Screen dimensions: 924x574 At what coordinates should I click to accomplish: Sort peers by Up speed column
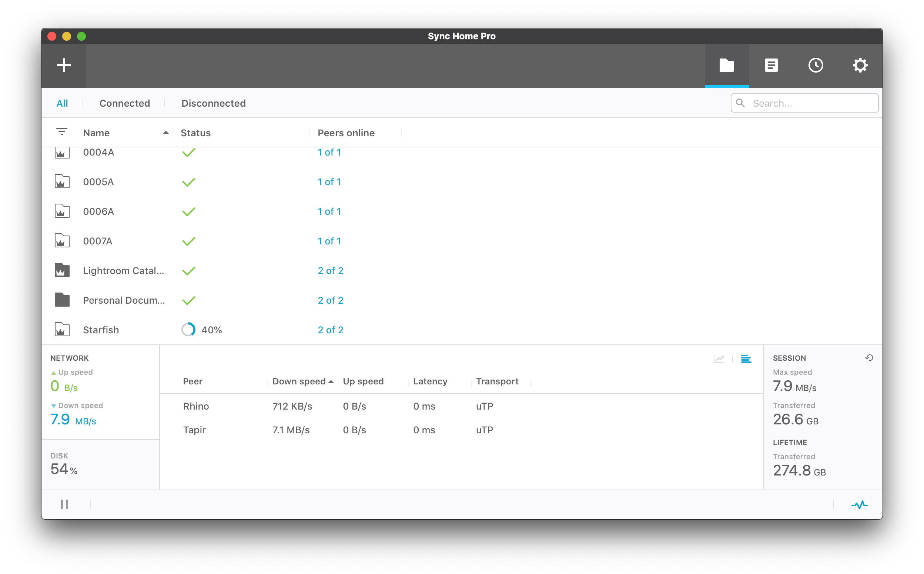click(x=363, y=381)
